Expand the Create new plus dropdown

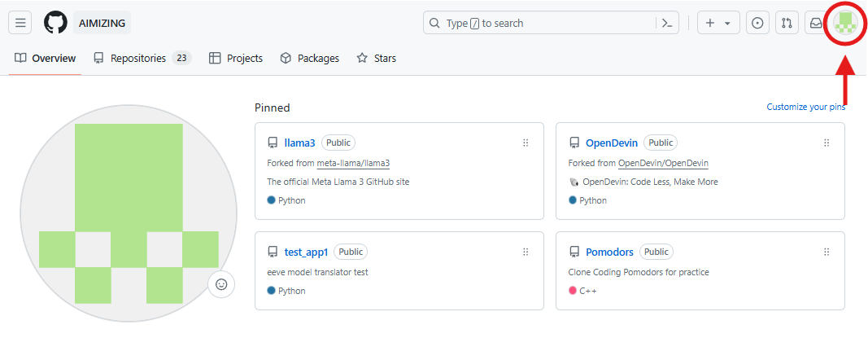click(x=718, y=23)
